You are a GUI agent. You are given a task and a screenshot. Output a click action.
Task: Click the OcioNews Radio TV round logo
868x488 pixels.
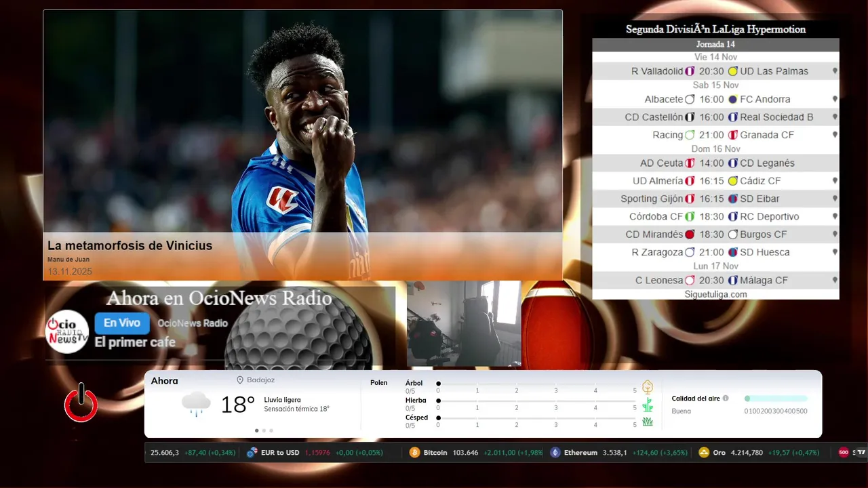click(x=67, y=331)
